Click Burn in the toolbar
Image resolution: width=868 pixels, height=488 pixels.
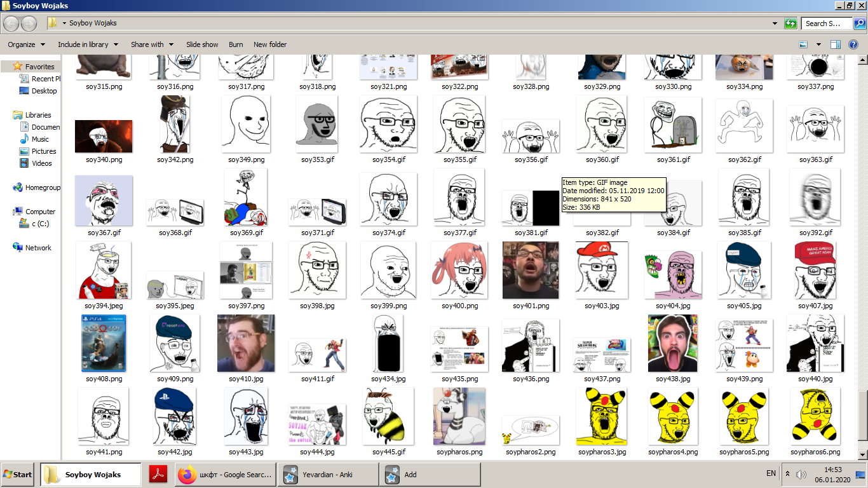tap(236, 44)
